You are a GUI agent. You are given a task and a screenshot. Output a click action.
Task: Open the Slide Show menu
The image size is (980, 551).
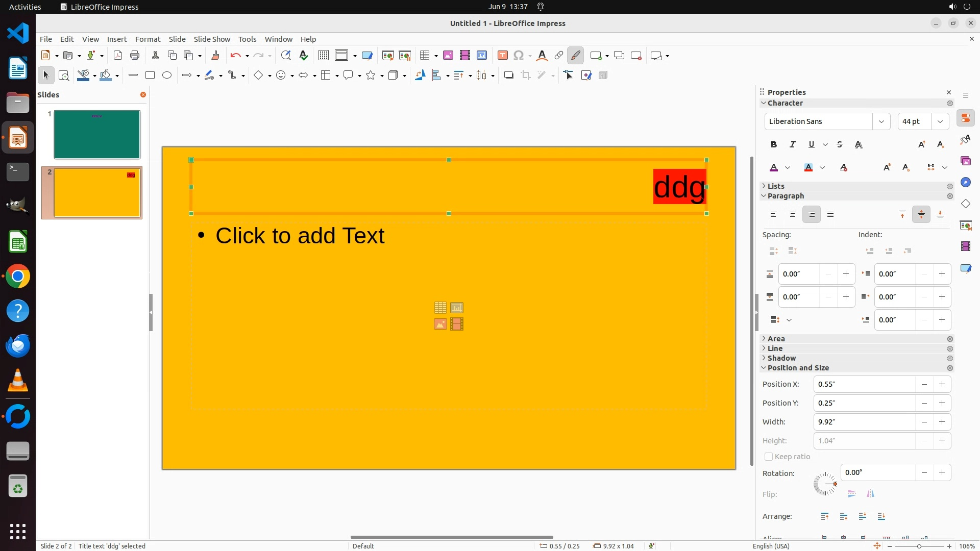[x=212, y=39]
